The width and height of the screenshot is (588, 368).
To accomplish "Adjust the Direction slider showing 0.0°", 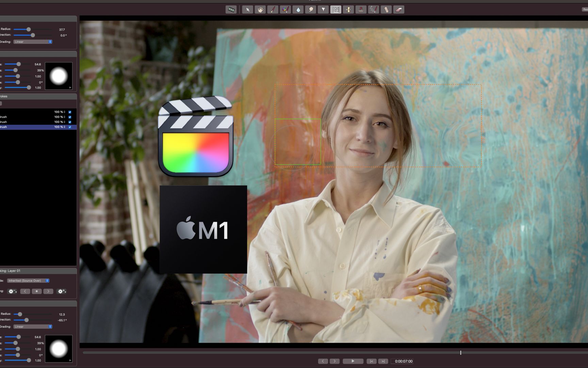I will (33, 35).
